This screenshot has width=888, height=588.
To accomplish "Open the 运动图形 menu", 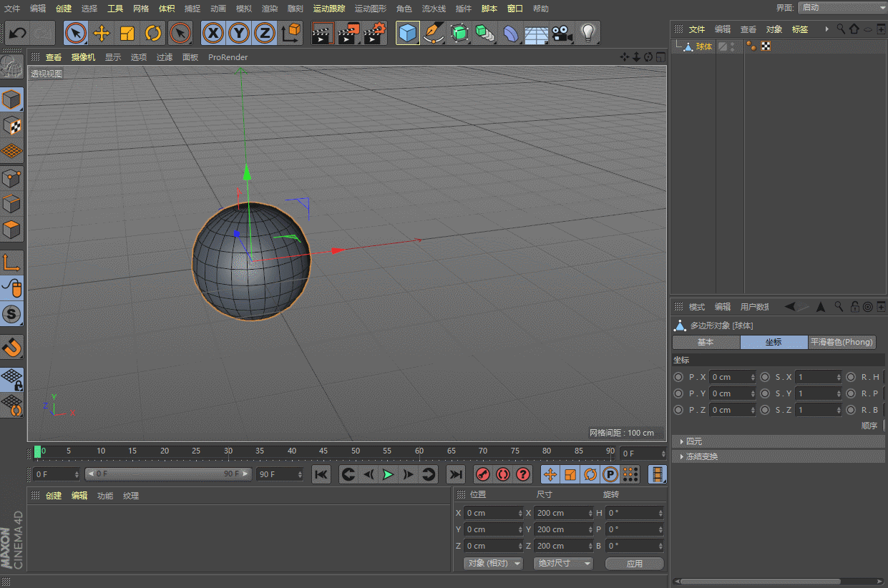I will pyautogui.click(x=370, y=9).
